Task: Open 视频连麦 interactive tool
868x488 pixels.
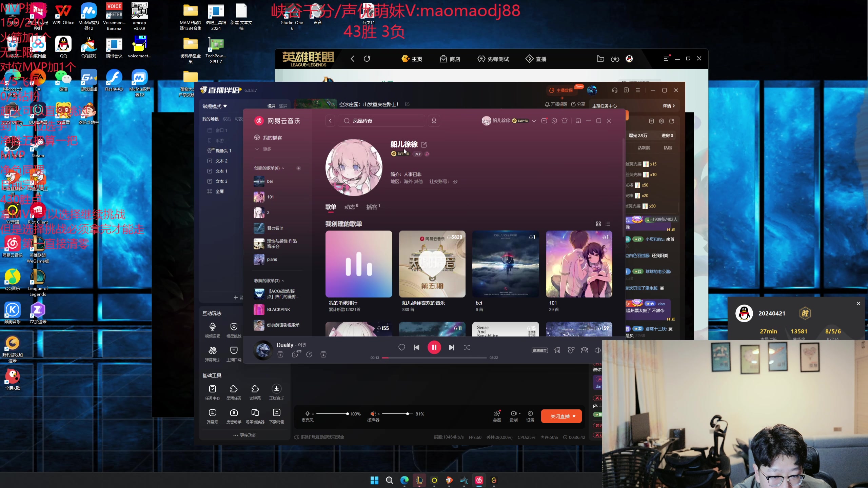Action: click(213, 330)
